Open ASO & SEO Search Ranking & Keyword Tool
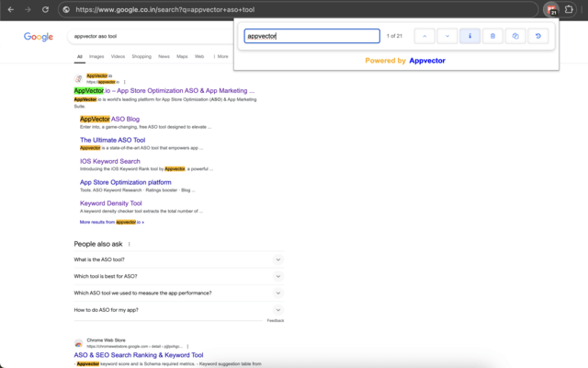This screenshot has width=588, height=368. [x=139, y=355]
